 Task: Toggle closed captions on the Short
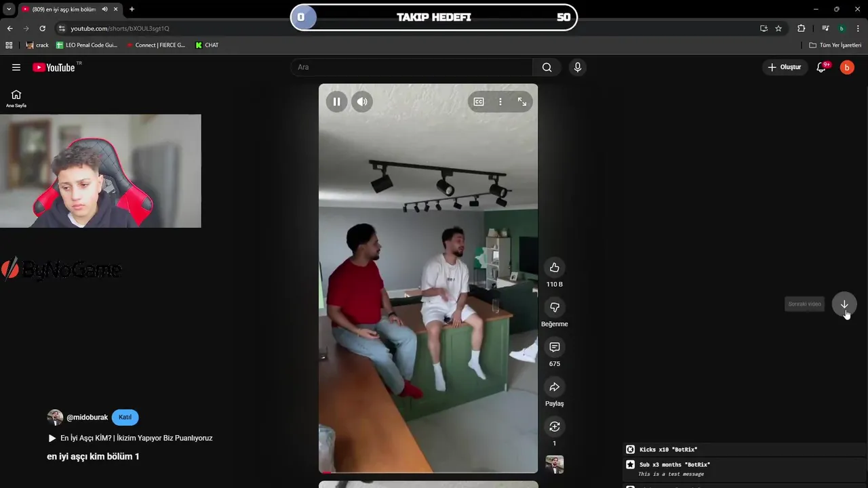click(x=479, y=102)
